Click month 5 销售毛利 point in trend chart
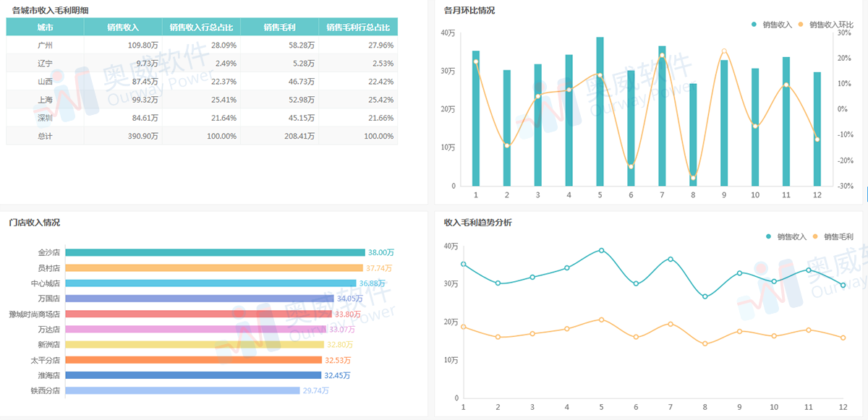Viewport: 868px width, 420px height. tap(601, 320)
